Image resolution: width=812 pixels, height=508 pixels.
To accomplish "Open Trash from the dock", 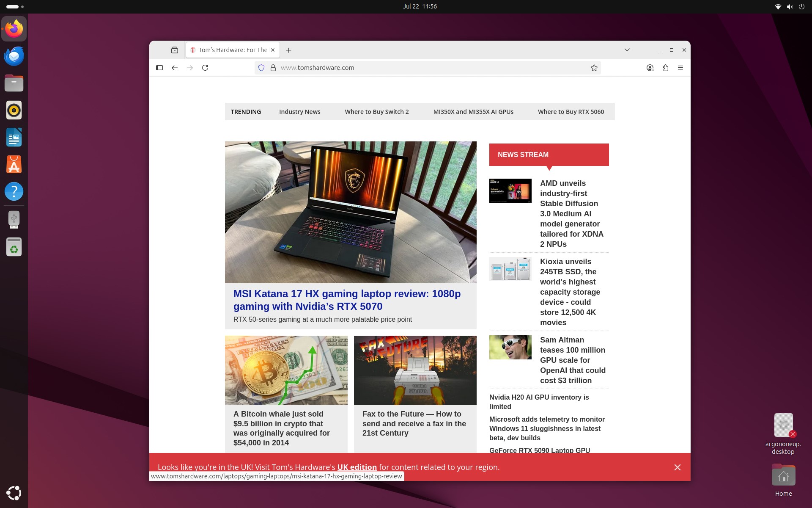I will pos(14,247).
